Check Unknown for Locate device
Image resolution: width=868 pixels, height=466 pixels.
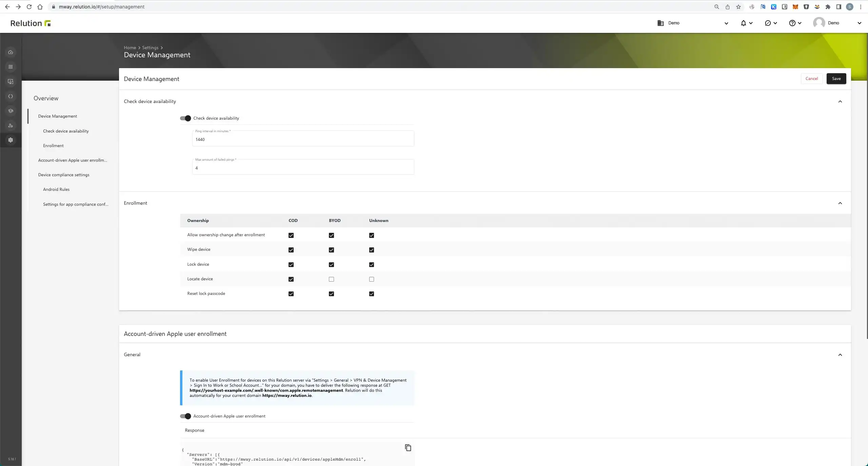pos(372,279)
